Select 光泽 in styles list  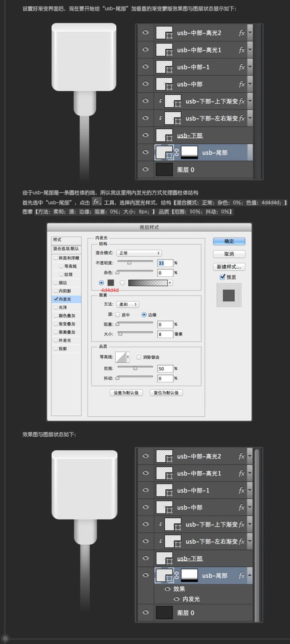click(x=63, y=307)
